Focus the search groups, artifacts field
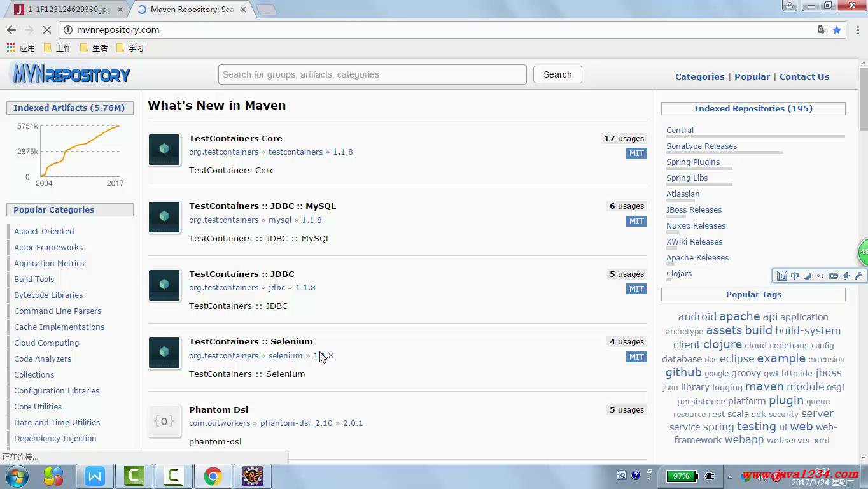This screenshot has width=868, height=489. [x=372, y=74]
